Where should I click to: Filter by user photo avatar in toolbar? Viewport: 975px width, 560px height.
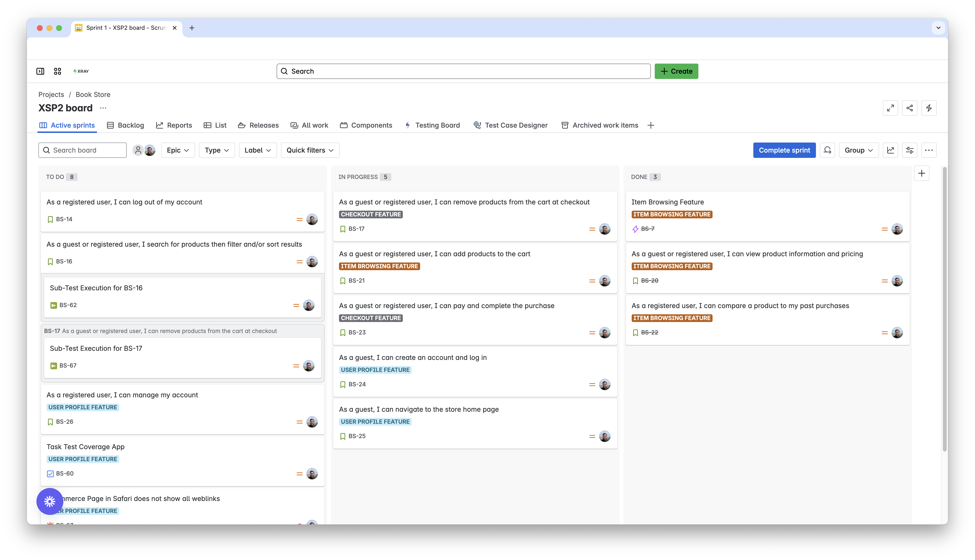(x=149, y=150)
